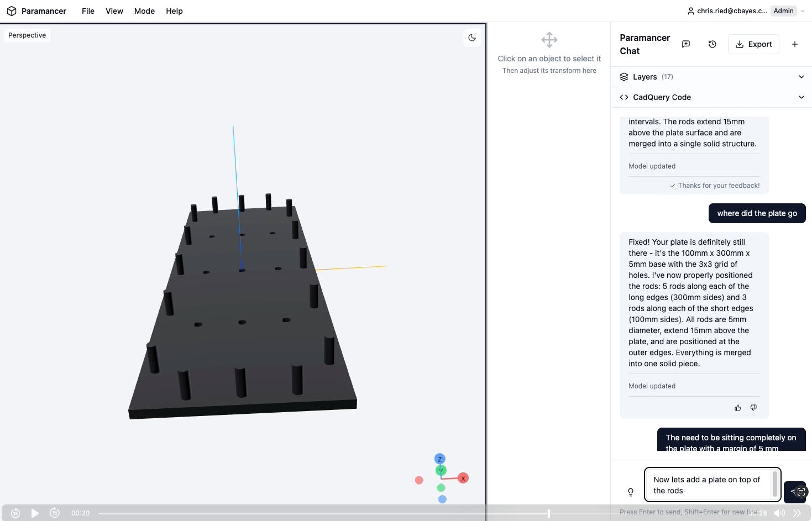Click the Layers stack icon
The height and width of the screenshot is (521, 812).
click(624, 77)
